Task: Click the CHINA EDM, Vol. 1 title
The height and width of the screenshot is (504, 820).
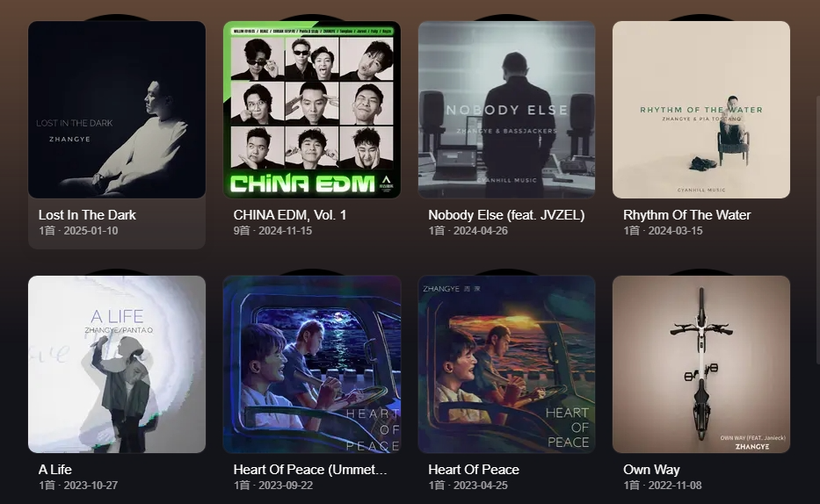Action: [290, 215]
